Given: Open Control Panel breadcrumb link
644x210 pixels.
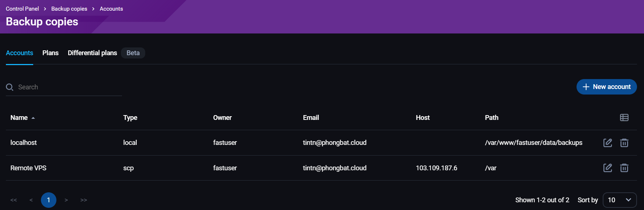Looking at the screenshot, I should tap(22, 9).
